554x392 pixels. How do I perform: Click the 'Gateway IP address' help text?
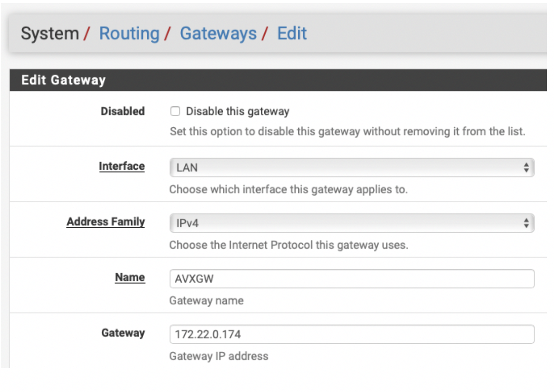tap(219, 356)
